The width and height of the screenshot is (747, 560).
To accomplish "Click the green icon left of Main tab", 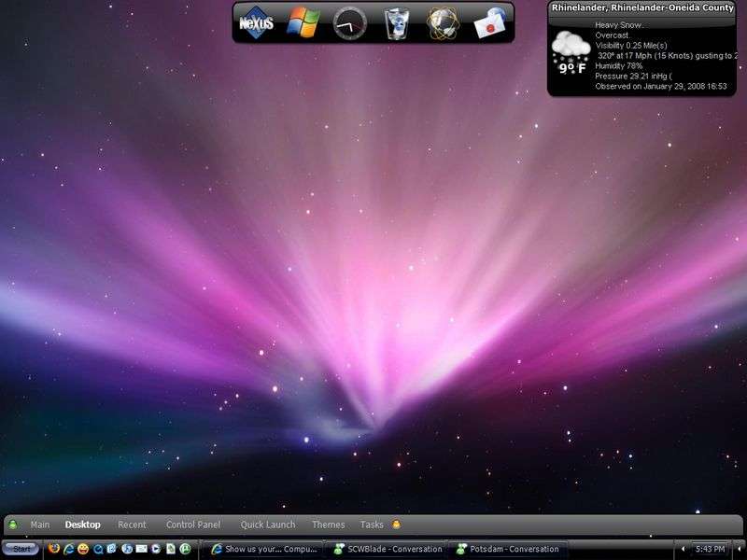I will pyautogui.click(x=13, y=525).
